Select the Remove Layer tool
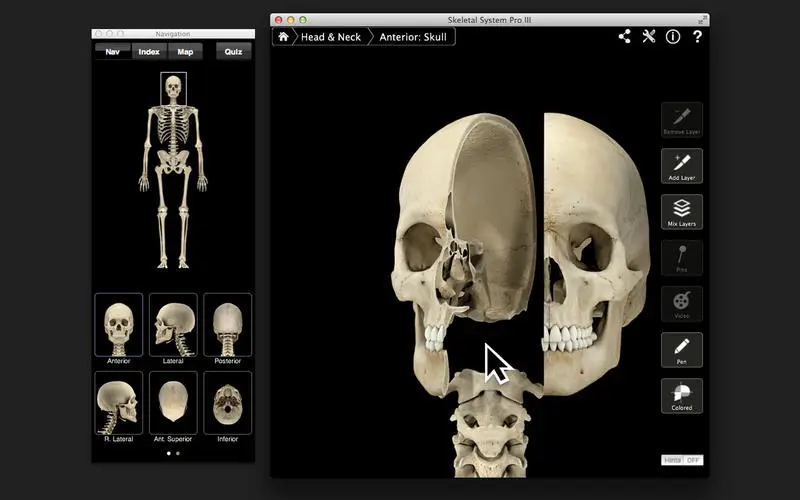This screenshot has height=500, width=800. [x=682, y=120]
